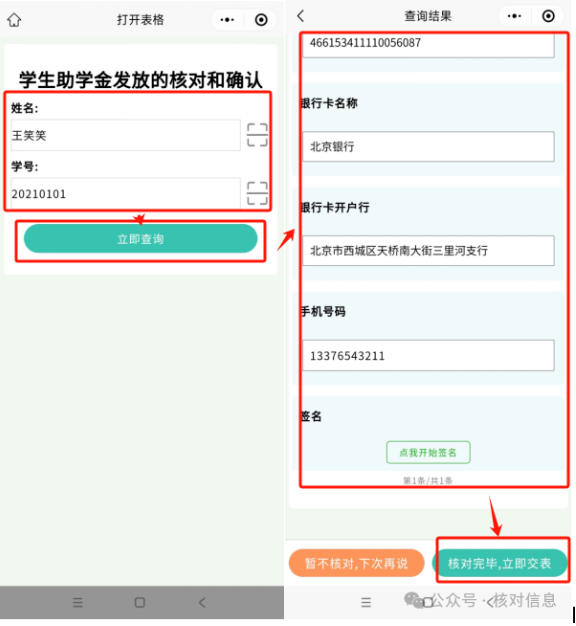Screen dimensions: 576x626
Task: Click the 立即查询 button
Action: coord(141,239)
